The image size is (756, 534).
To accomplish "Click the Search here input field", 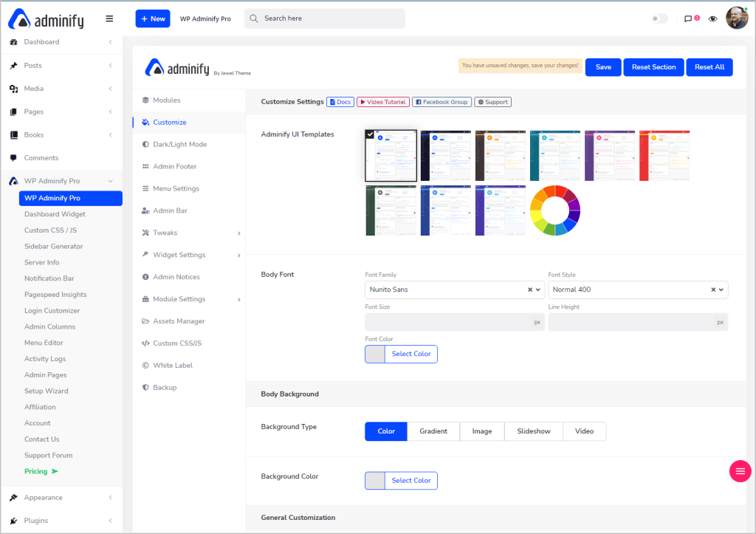I will pyautogui.click(x=325, y=18).
